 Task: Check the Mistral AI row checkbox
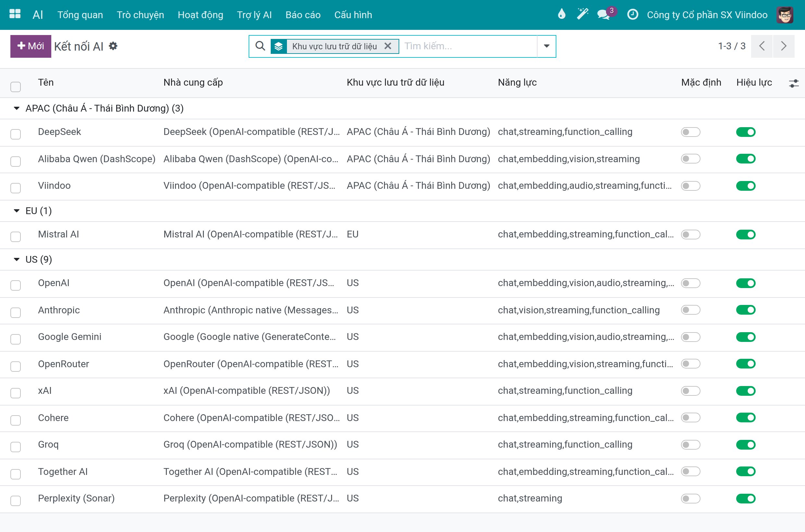pos(16,236)
